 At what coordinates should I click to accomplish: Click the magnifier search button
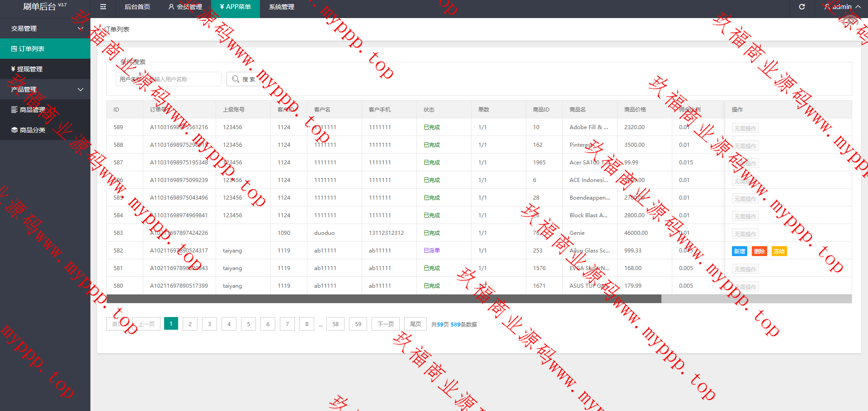point(243,79)
